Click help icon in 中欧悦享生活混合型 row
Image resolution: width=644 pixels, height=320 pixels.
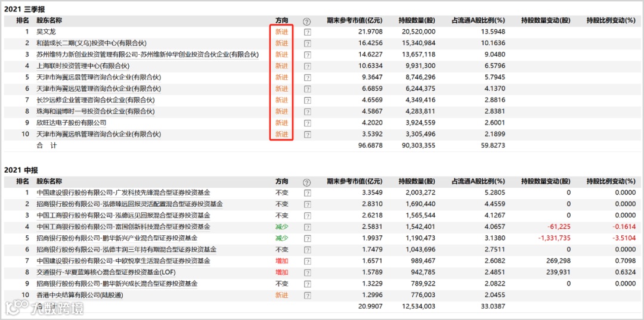pos(307,262)
